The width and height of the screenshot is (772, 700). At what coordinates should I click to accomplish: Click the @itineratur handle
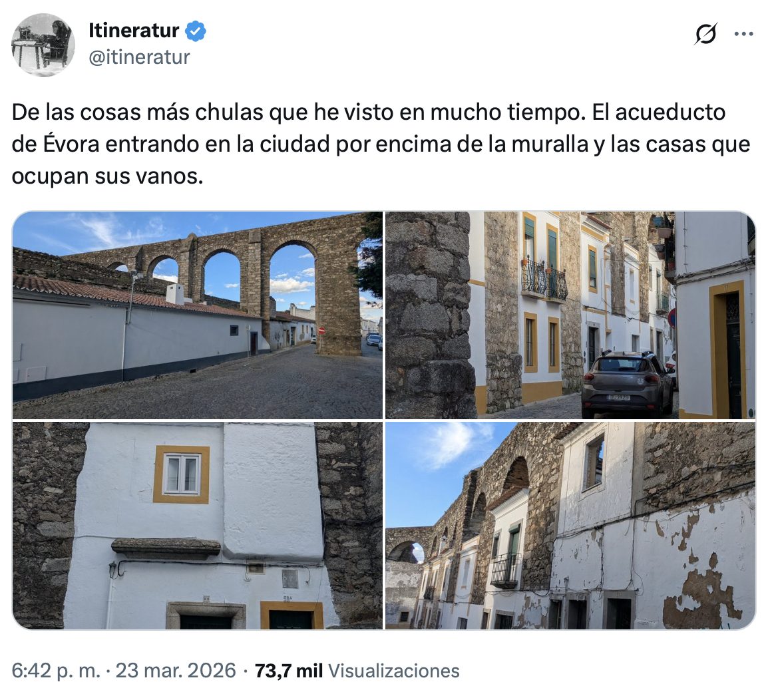(139, 57)
